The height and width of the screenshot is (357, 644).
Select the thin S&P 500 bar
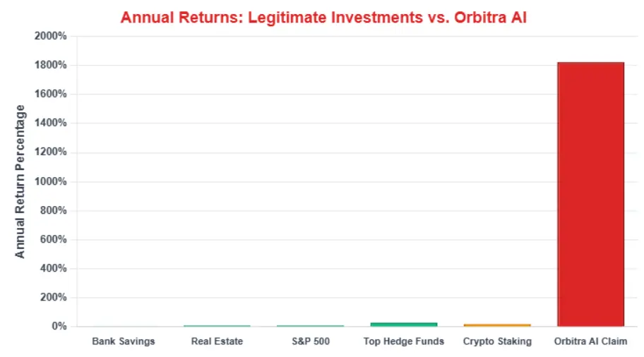pyautogui.click(x=310, y=326)
